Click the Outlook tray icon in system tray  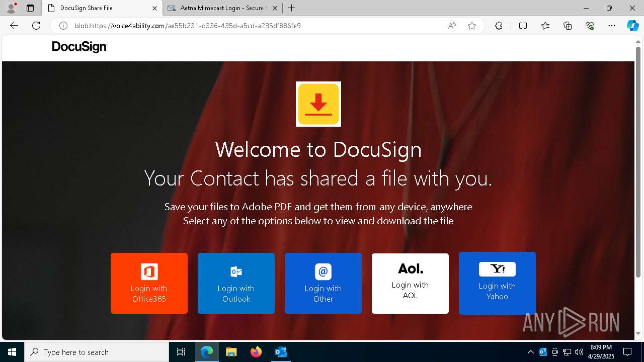tap(543, 352)
